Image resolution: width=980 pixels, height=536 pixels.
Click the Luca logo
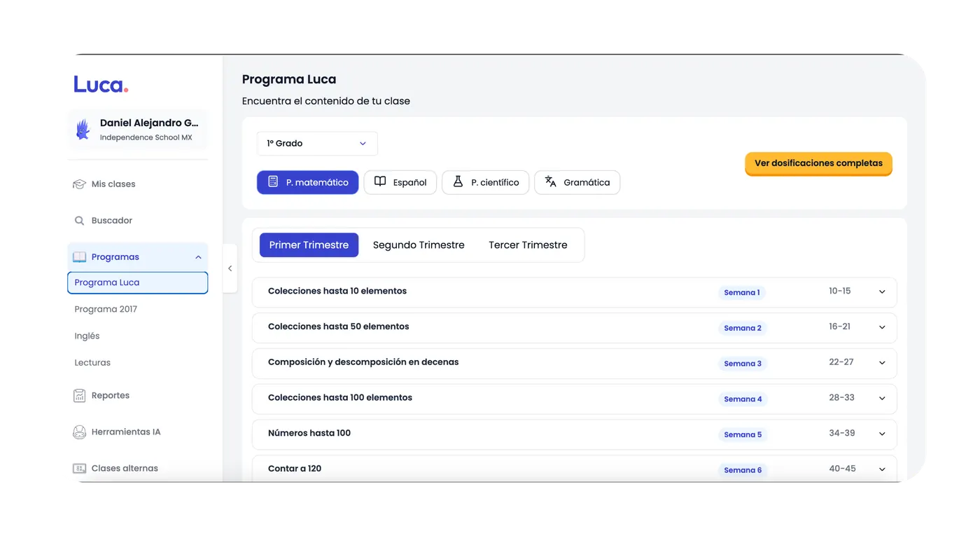(x=101, y=85)
